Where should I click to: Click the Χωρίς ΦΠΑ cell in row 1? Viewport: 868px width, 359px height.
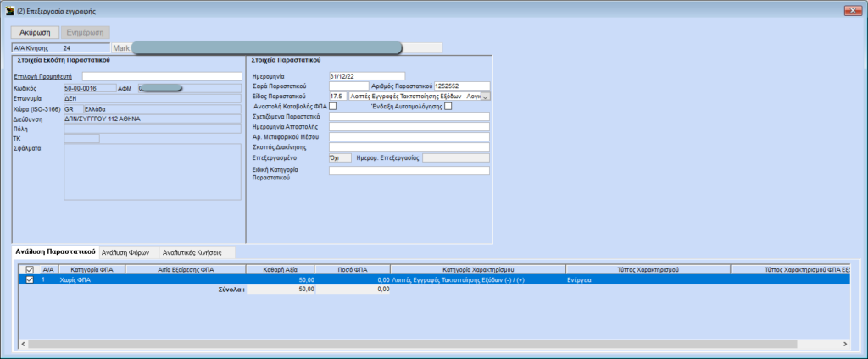[90, 280]
